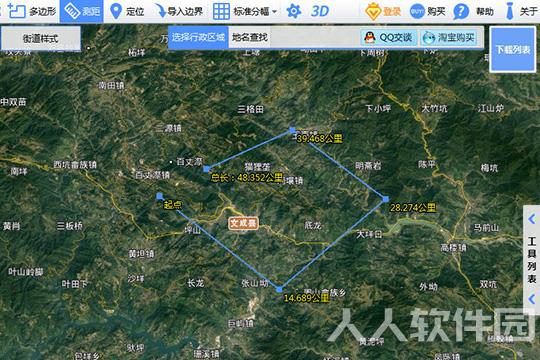Click the 百丈漈镇 place label

(152, 175)
